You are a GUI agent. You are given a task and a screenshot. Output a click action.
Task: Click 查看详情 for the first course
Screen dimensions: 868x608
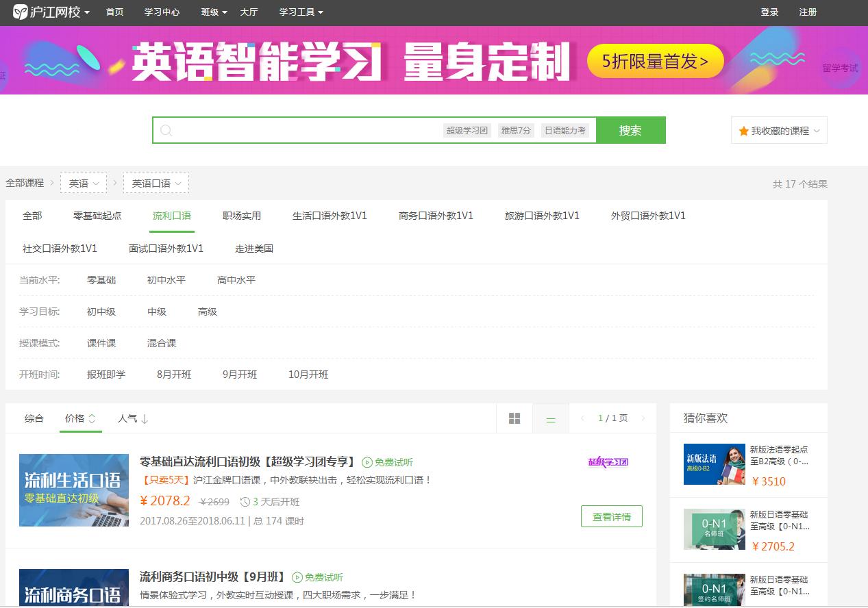pos(610,516)
